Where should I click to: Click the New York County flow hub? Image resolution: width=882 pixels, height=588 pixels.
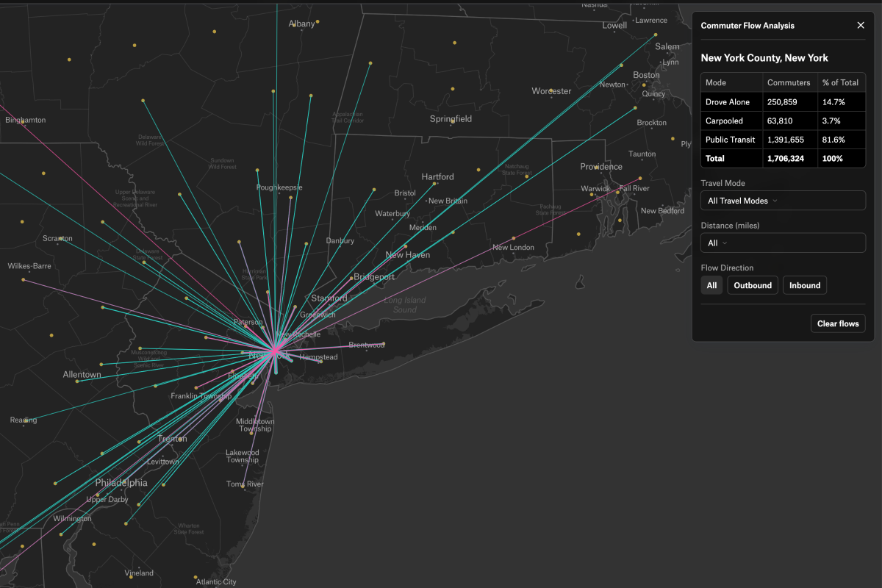click(274, 351)
